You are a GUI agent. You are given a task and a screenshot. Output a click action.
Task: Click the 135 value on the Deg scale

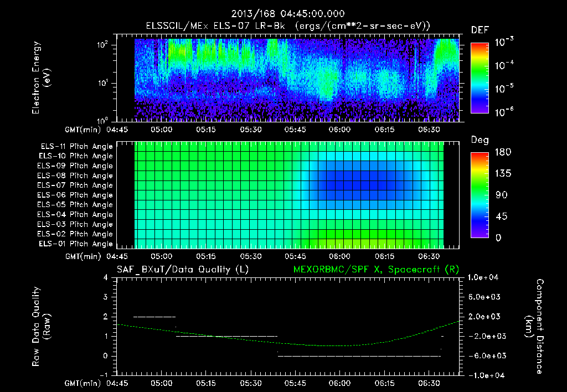click(503, 174)
